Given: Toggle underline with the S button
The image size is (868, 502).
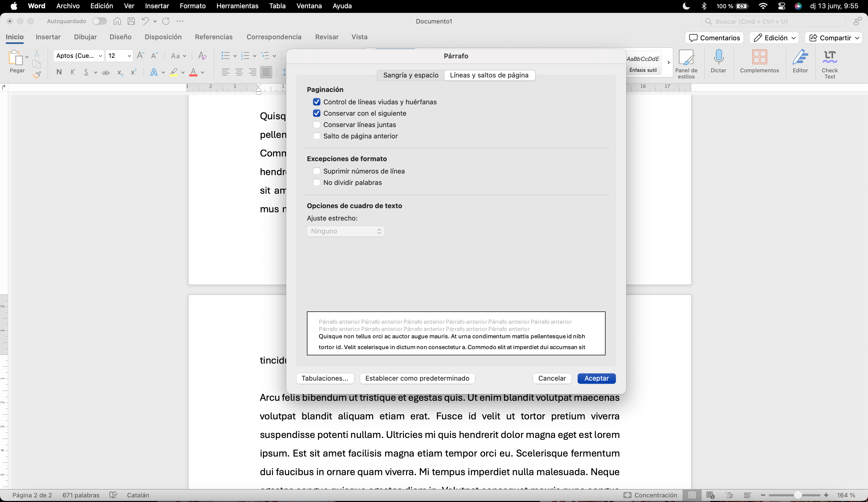Looking at the screenshot, I should tap(86, 72).
